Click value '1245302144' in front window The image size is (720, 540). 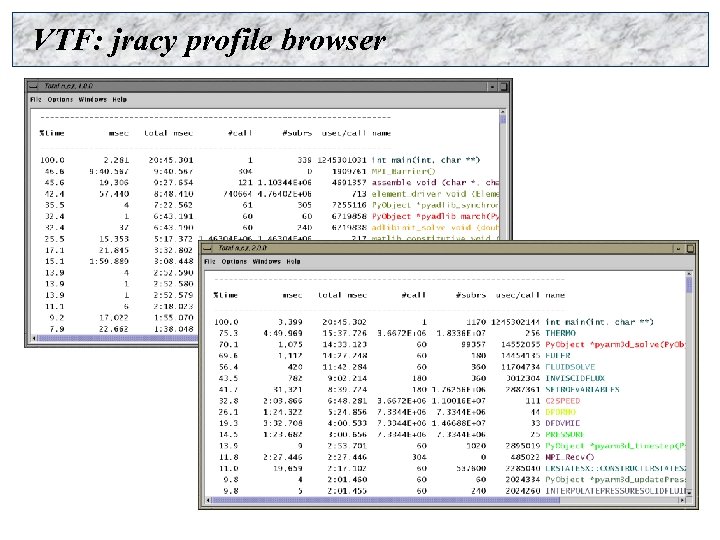pos(515,322)
